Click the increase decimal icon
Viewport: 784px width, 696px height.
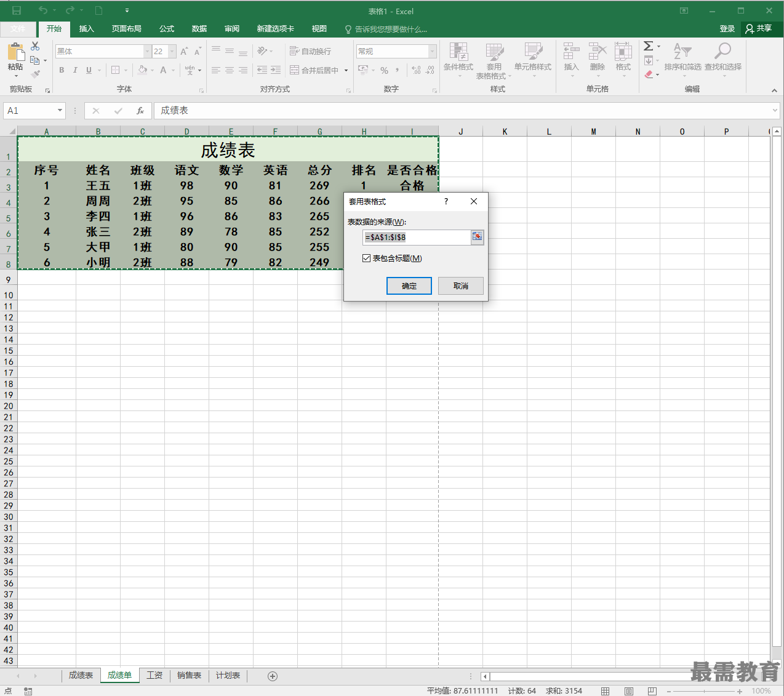(x=417, y=70)
